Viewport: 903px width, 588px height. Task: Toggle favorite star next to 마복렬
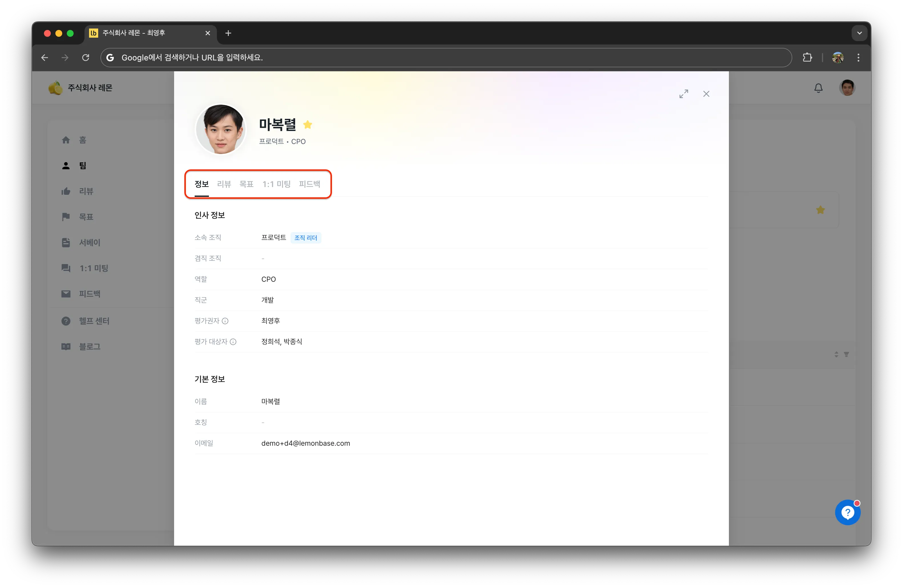[x=308, y=124]
